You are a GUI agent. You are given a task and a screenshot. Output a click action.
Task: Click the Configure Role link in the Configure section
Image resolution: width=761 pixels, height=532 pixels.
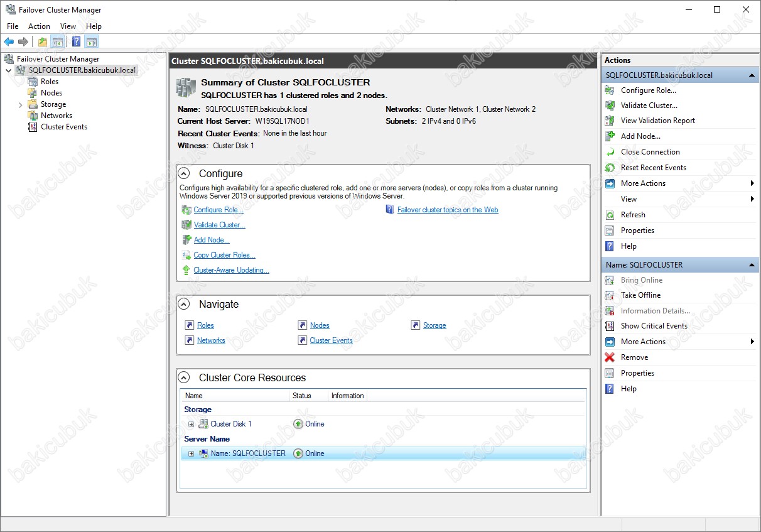tap(218, 210)
